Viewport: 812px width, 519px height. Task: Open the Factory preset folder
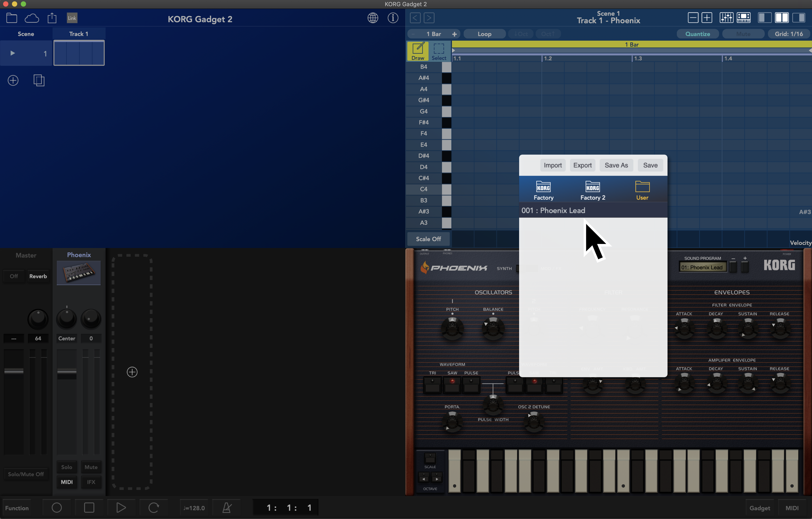pos(543,191)
